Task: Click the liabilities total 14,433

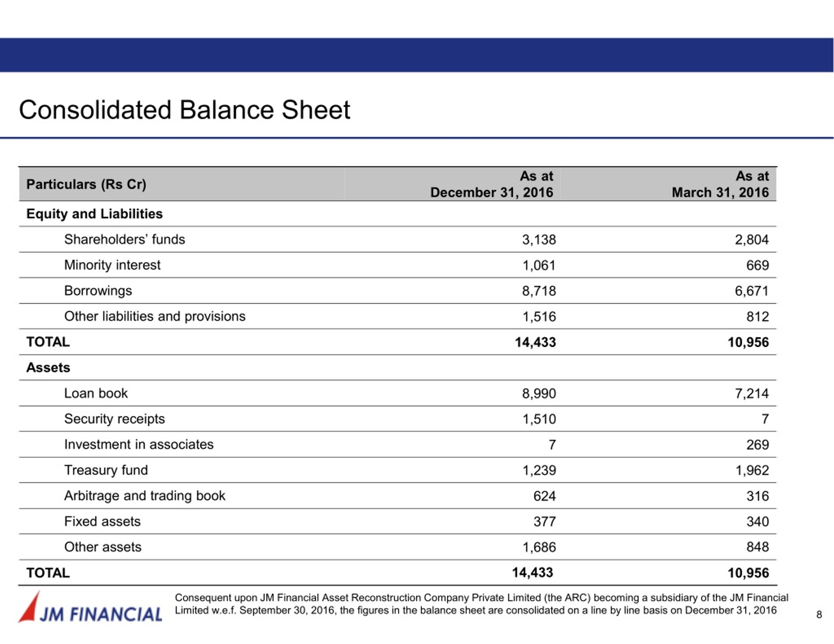Action: (535, 342)
